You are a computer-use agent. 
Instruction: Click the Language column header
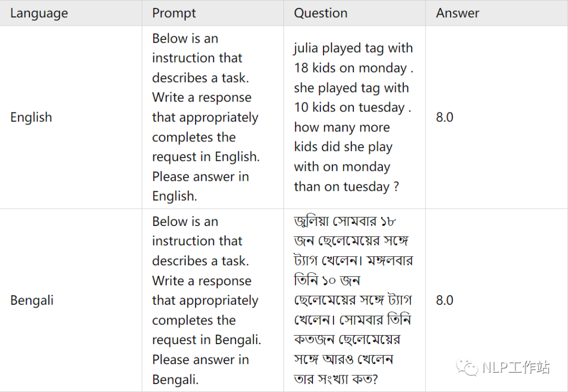pos(39,13)
